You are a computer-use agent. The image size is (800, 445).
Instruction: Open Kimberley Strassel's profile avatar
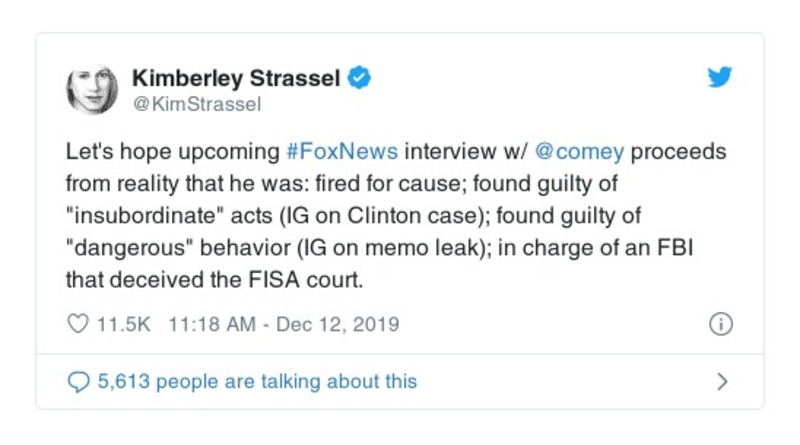(92, 89)
